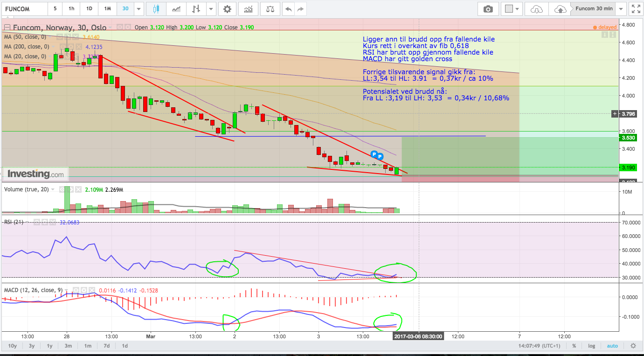Take a chart snapshot with camera icon
The width and height of the screenshot is (644, 356).
(x=488, y=9)
